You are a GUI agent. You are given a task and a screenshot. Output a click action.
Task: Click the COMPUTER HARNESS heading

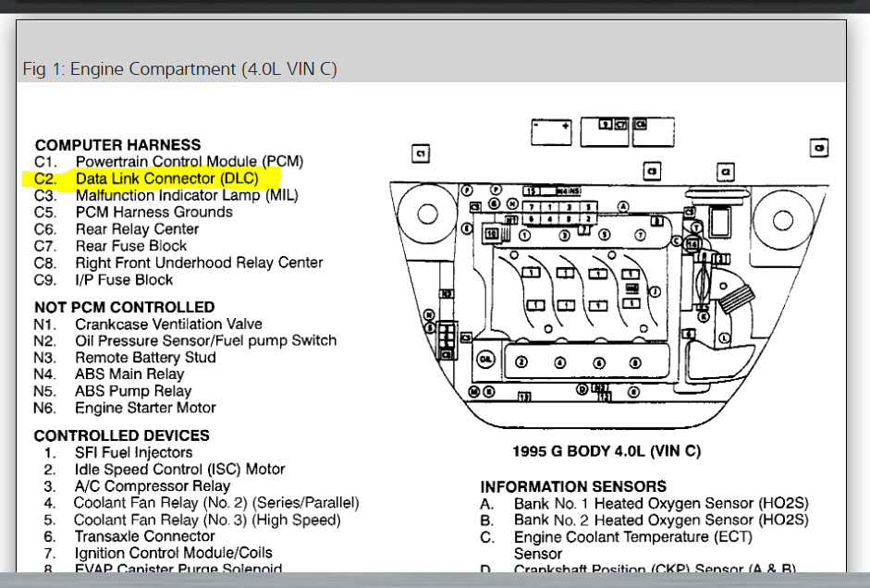(117, 145)
